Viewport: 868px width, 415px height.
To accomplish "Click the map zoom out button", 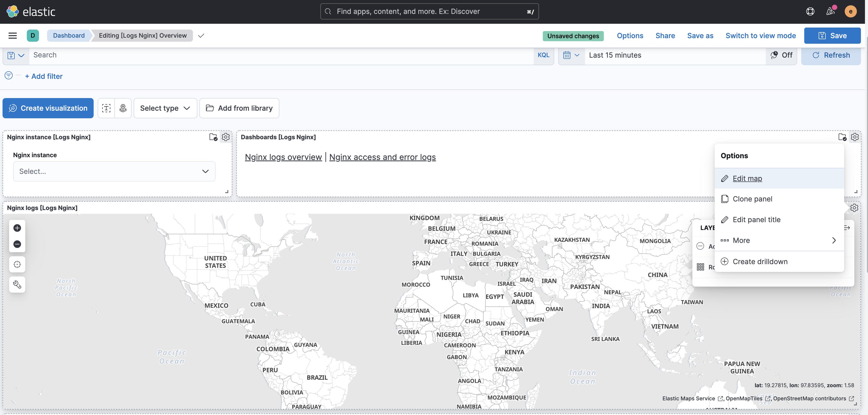I will point(17,244).
